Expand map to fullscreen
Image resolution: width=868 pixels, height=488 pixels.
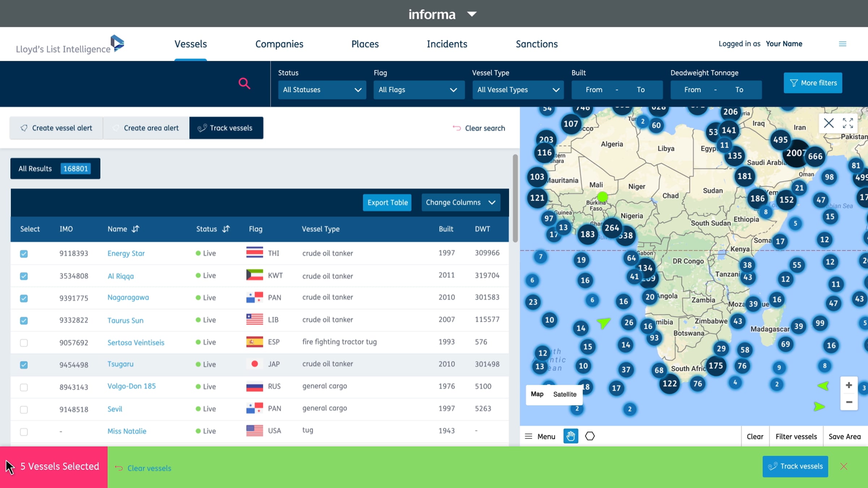tap(848, 123)
